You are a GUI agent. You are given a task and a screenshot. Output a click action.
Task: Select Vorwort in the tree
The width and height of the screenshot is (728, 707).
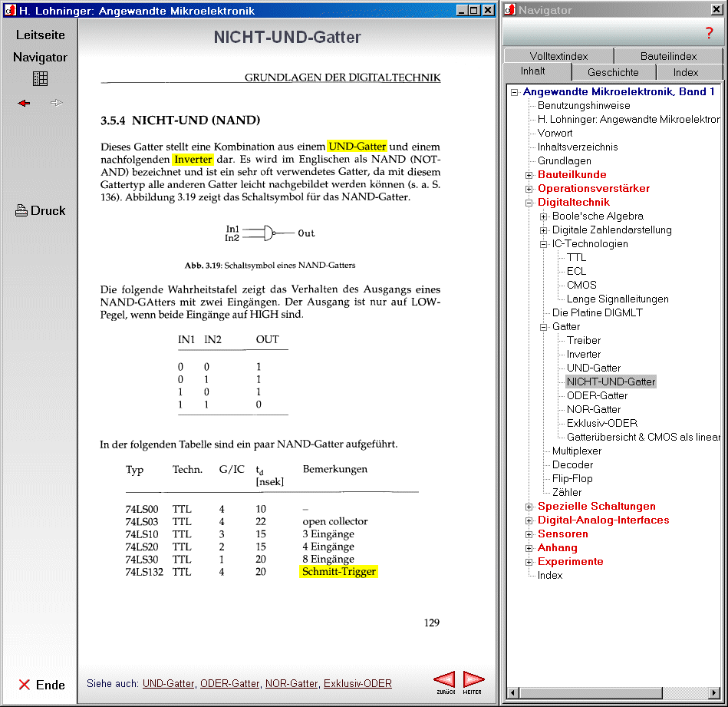(x=555, y=134)
